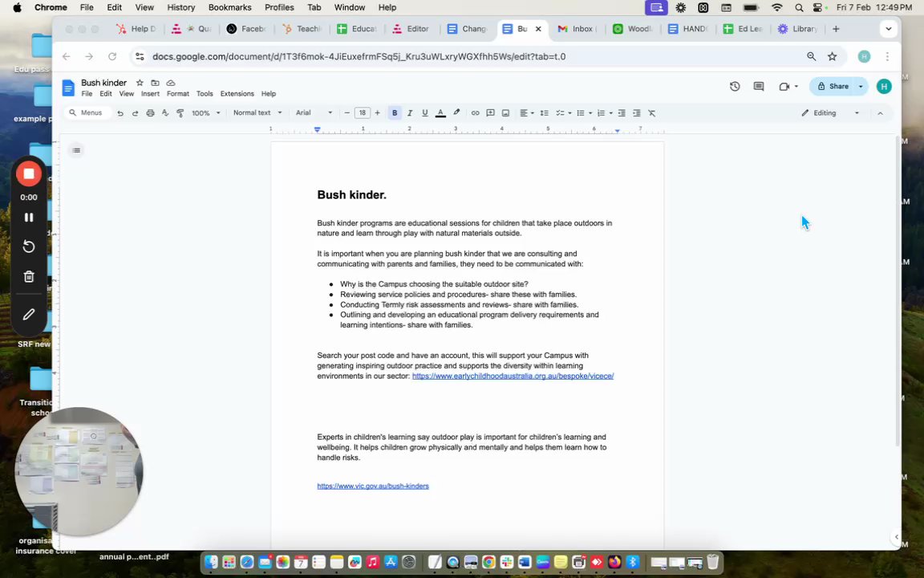Collapse the Docs menus with chevron

[x=881, y=112]
